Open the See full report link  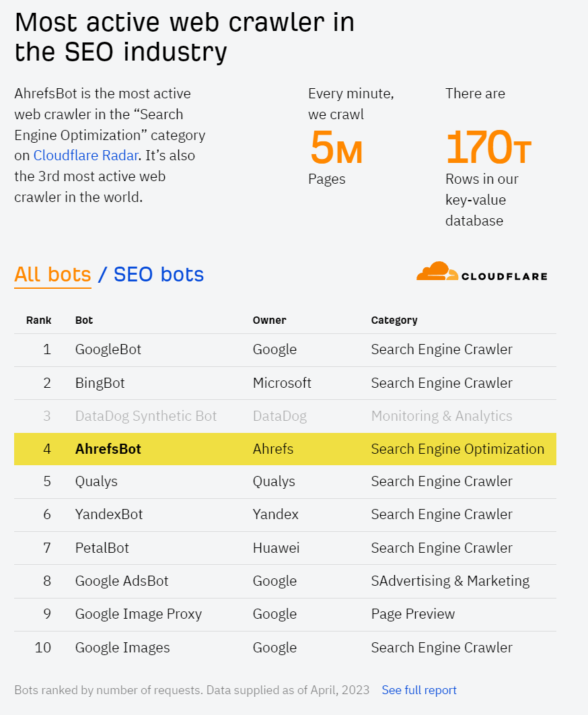419,690
